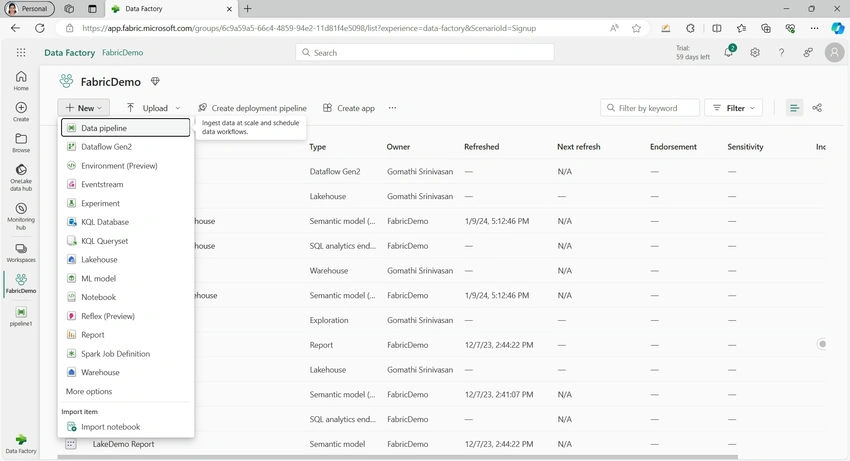Open the user account avatar
The image size is (850, 461).
point(834,53)
